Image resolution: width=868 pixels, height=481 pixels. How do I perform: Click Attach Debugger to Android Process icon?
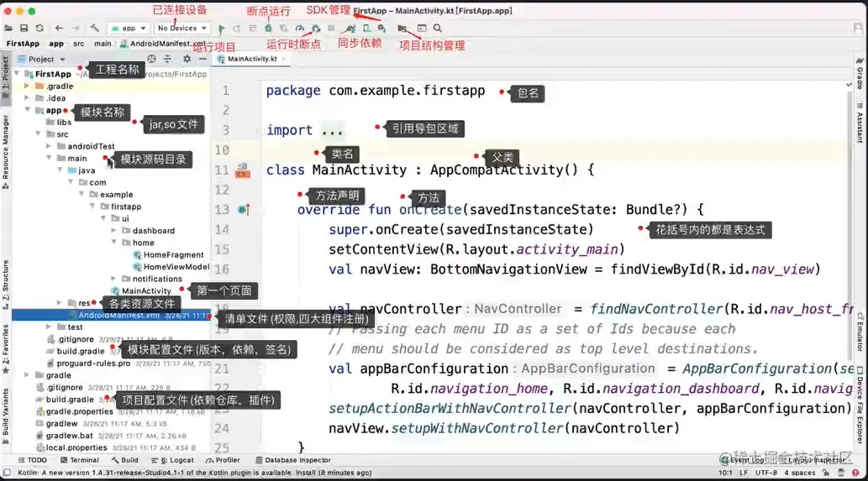click(316, 29)
